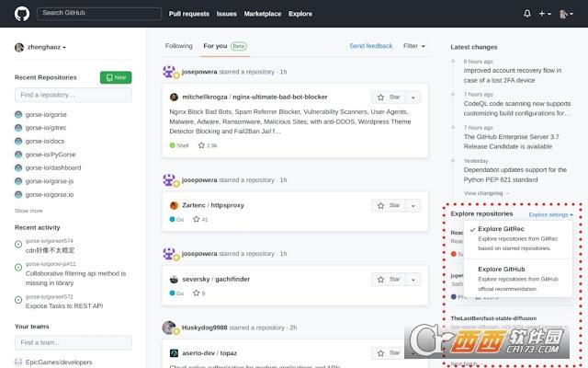This screenshot has height=368, width=588.
Task: Click View changelog link
Action: coord(486,193)
